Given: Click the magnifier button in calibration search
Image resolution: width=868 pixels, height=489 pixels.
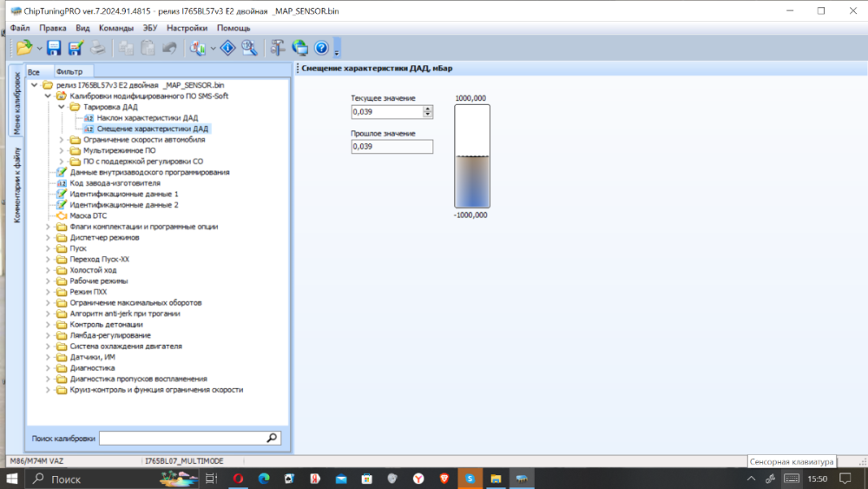Looking at the screenshot, I should tap(272, 438).
